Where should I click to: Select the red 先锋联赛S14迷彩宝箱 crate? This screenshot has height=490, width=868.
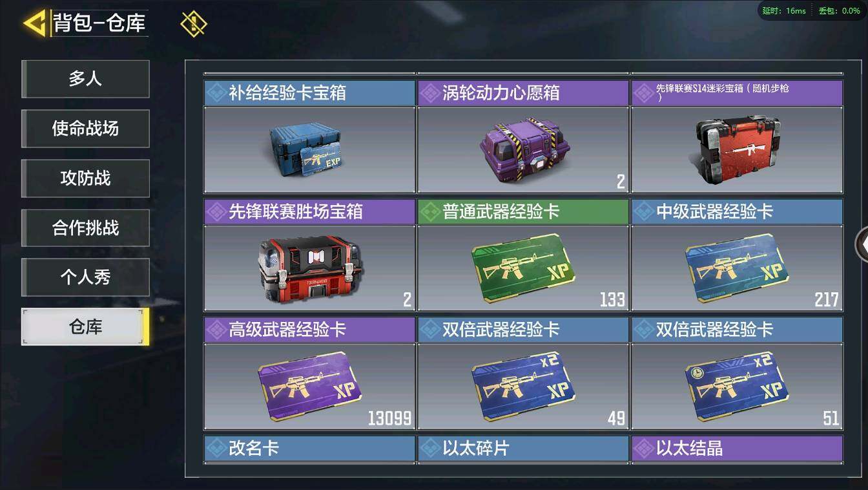tap(737, 136)
